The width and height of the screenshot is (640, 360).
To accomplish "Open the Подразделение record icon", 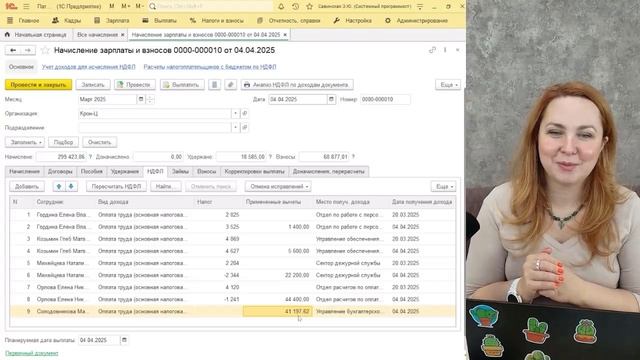I will (244, 128).
